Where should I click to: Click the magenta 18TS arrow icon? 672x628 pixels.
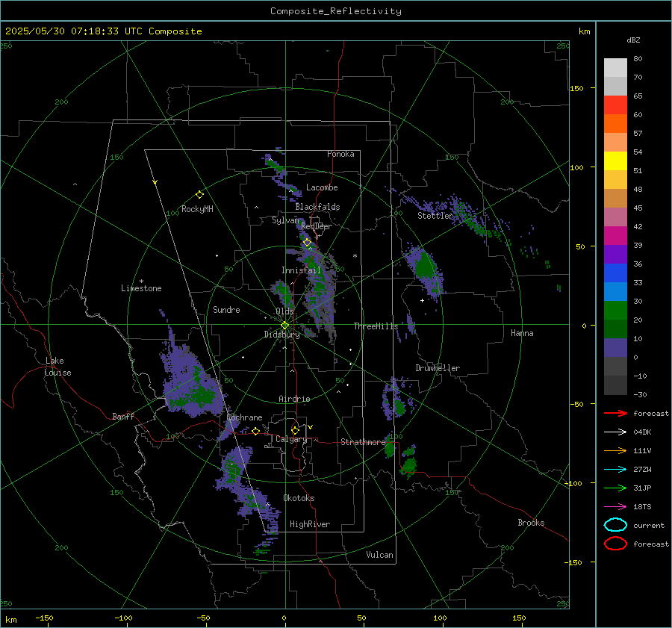point(615,507)
